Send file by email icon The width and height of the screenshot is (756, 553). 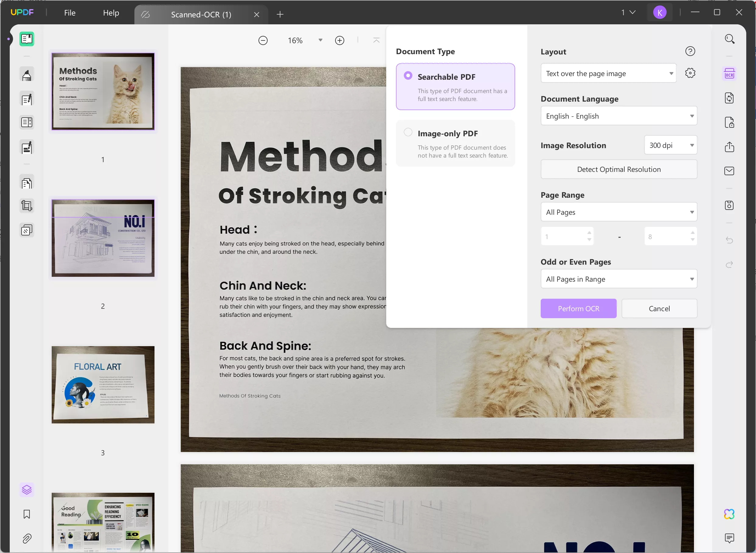click(729, 171)
